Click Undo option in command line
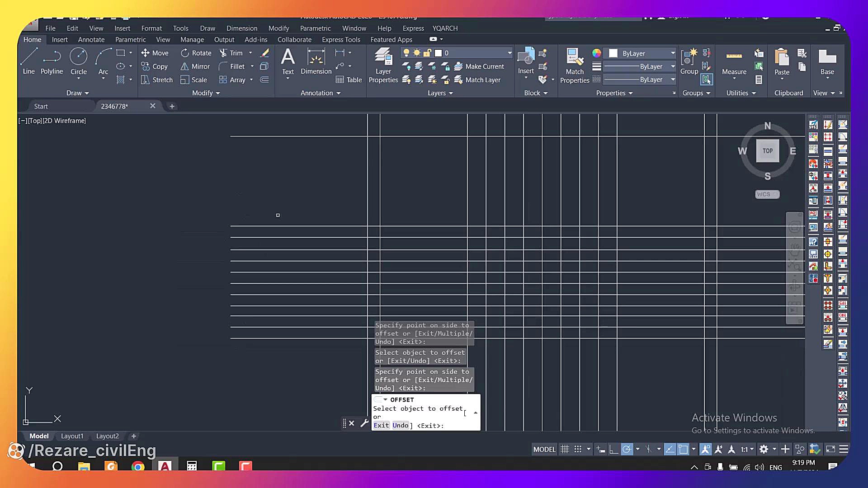The height and width of the screenshot is (488, 868). click(x=400, y=425)
